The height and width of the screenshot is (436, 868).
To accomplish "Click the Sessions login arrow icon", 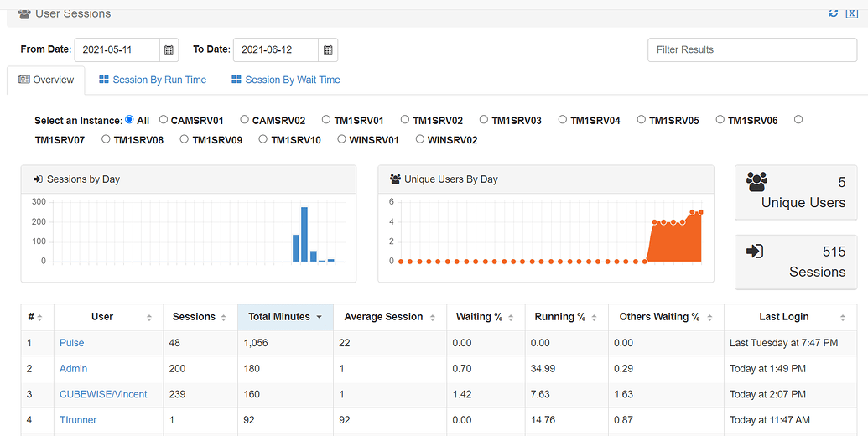I will pyautogui.click(x=754, y=251).
